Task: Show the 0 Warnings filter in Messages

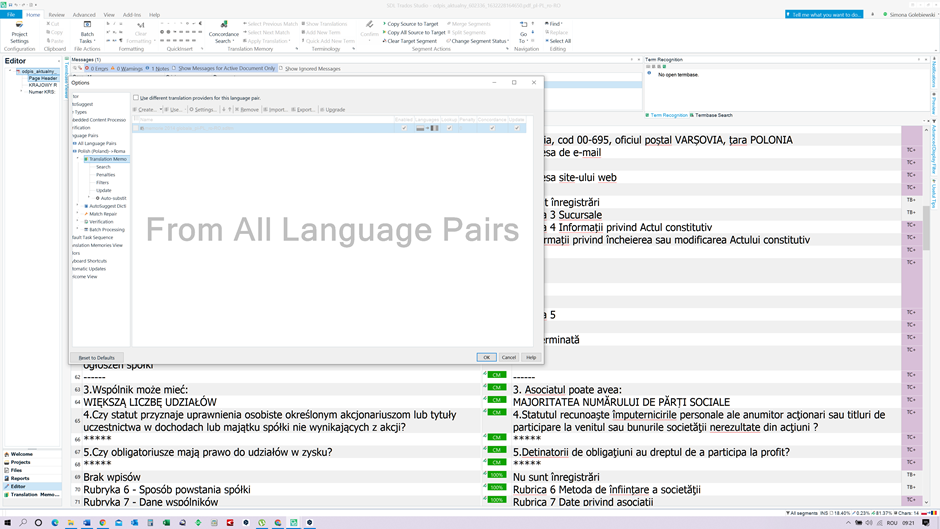Action: (127, 68)
